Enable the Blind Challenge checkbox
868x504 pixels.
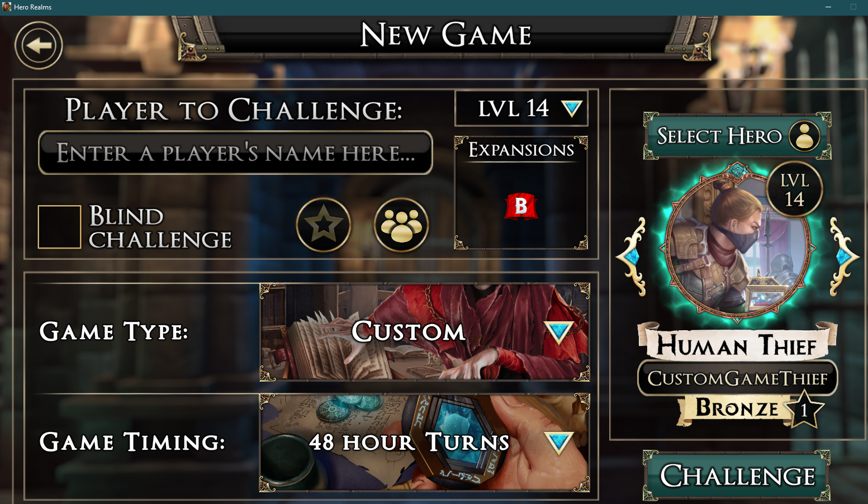click(x=59, y=227)
